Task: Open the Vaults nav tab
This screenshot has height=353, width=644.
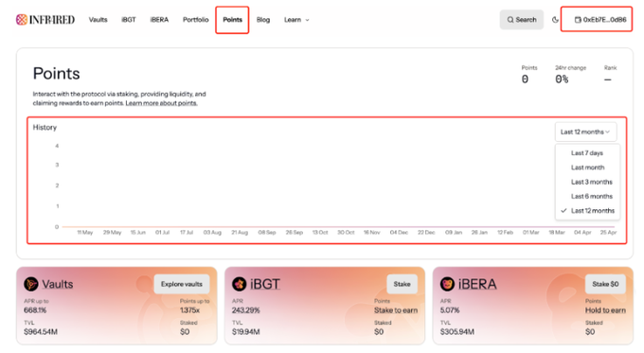Action: click(x=98, y=20)
